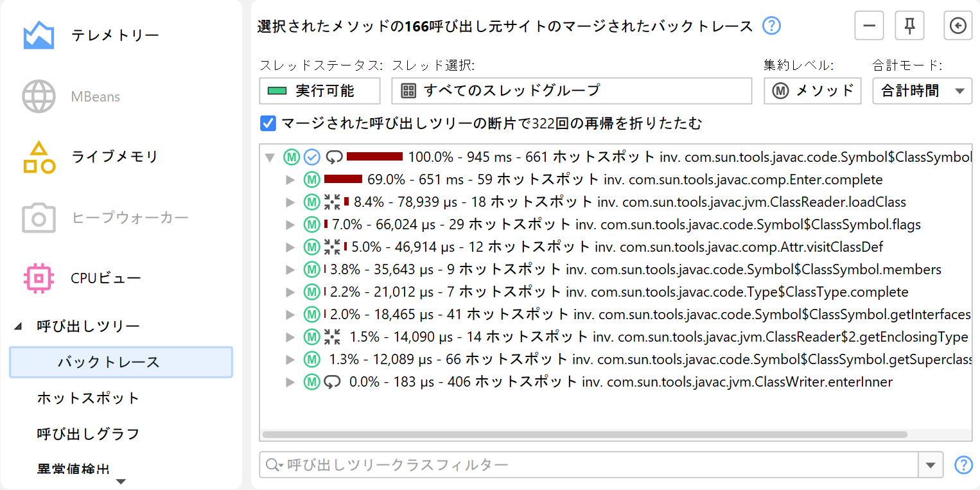The width and height of the screenshot is (980, 490).
Task: Click the minus button in the header
Action: coord(869,26)
